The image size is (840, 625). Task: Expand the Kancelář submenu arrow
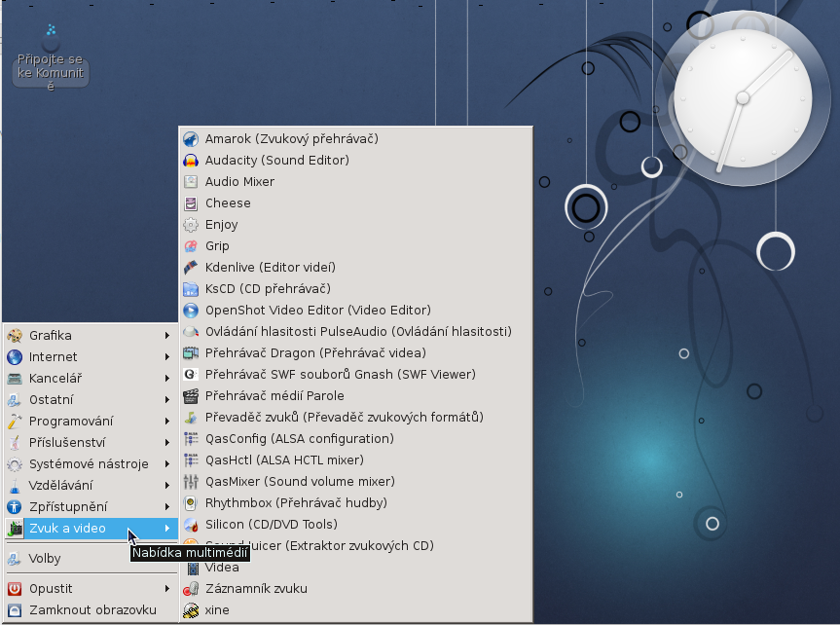(x=167, y=379)
